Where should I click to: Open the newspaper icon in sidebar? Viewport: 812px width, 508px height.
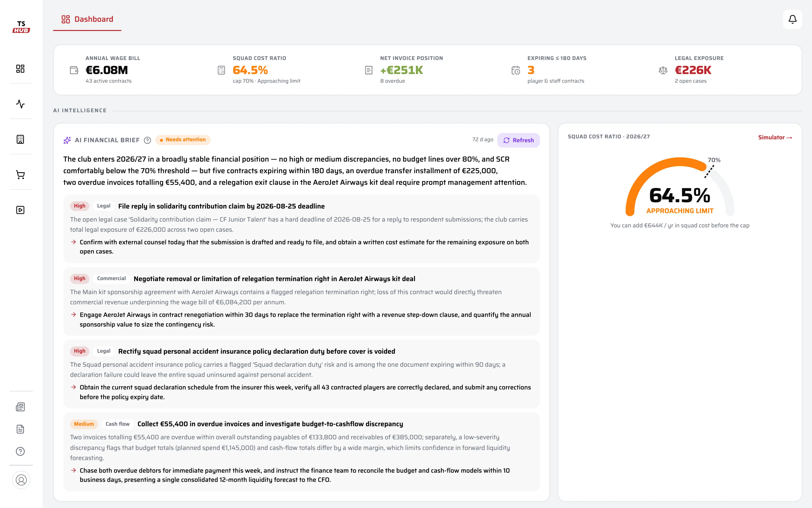21,407
